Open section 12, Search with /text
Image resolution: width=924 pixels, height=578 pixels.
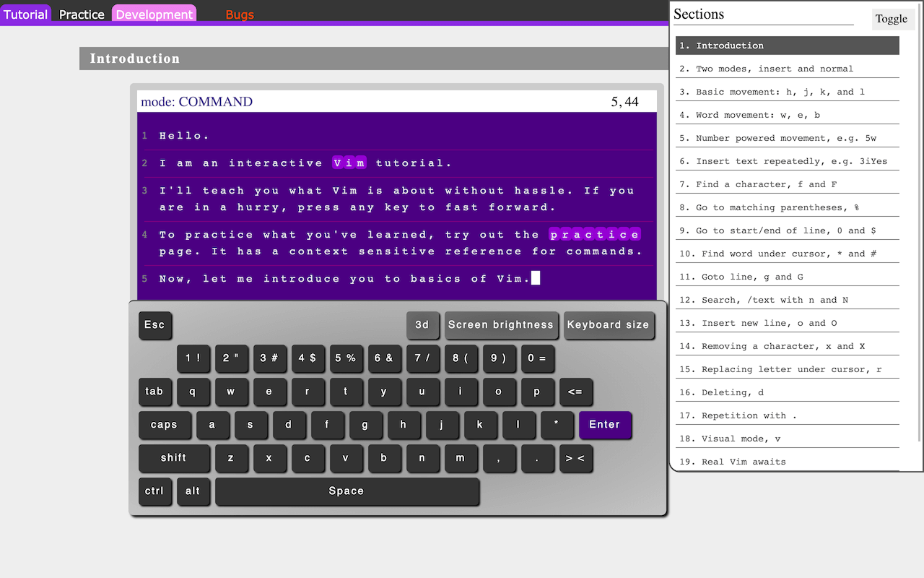point(787,299)
